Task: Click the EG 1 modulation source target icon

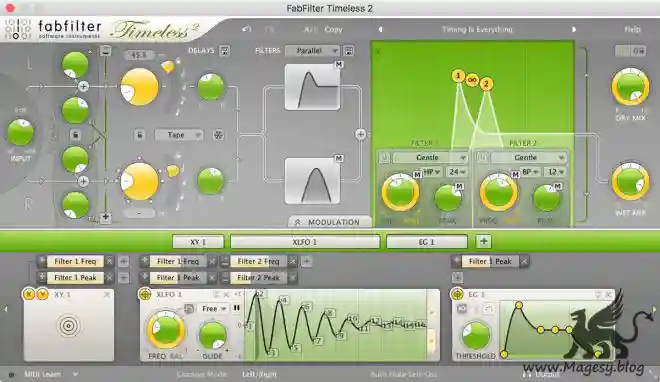Action: [457, 294]
